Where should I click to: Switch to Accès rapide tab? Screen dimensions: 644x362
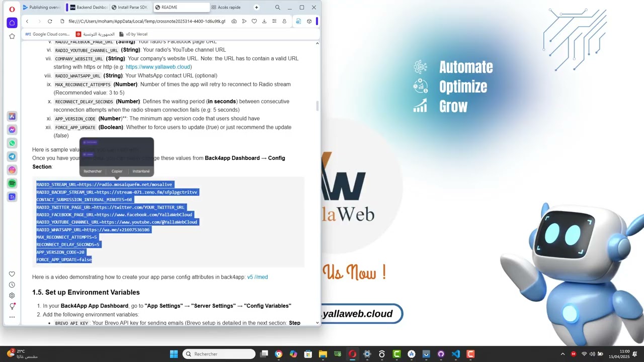point(226,8)
